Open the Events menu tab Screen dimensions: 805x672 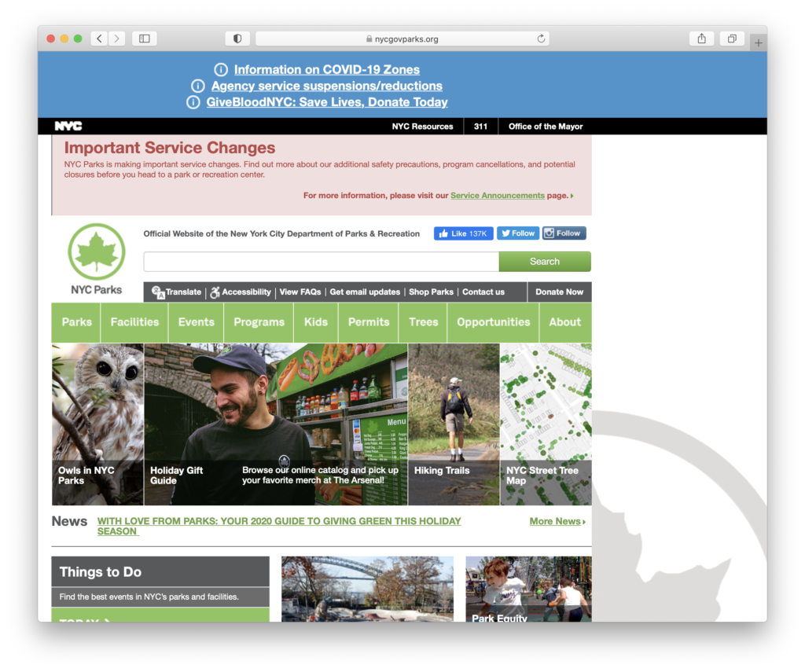tap(196, 322)
